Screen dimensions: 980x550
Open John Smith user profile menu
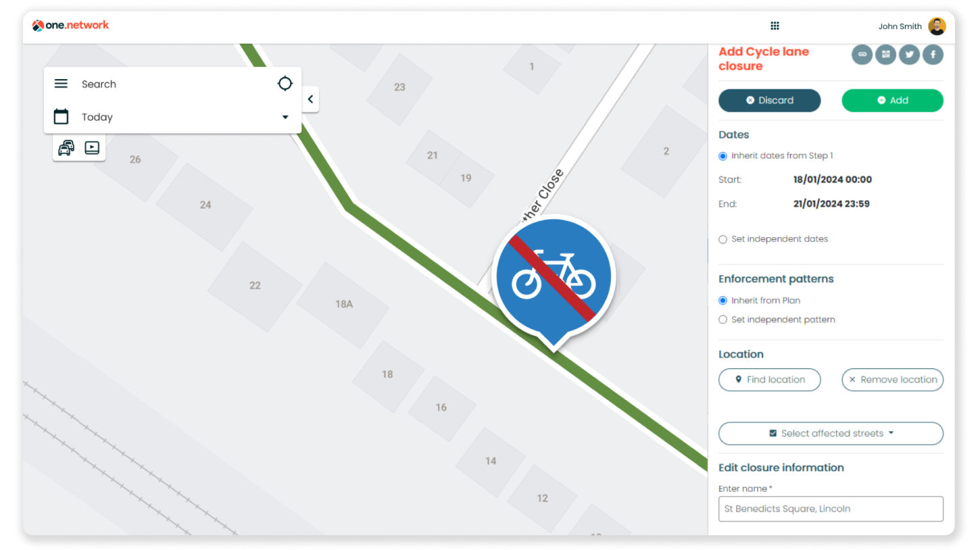pyautogui.click(x=912, y=26)
